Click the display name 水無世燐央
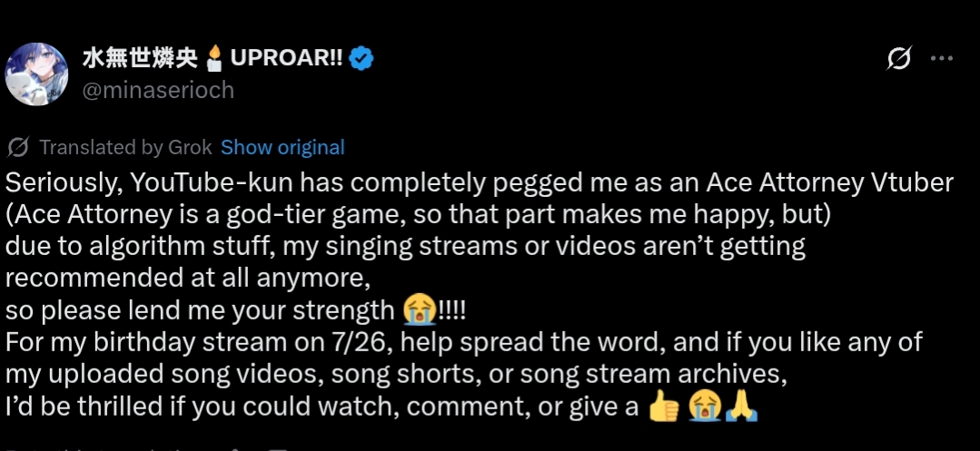Screen dimensions: 980x451 [141, 59]
